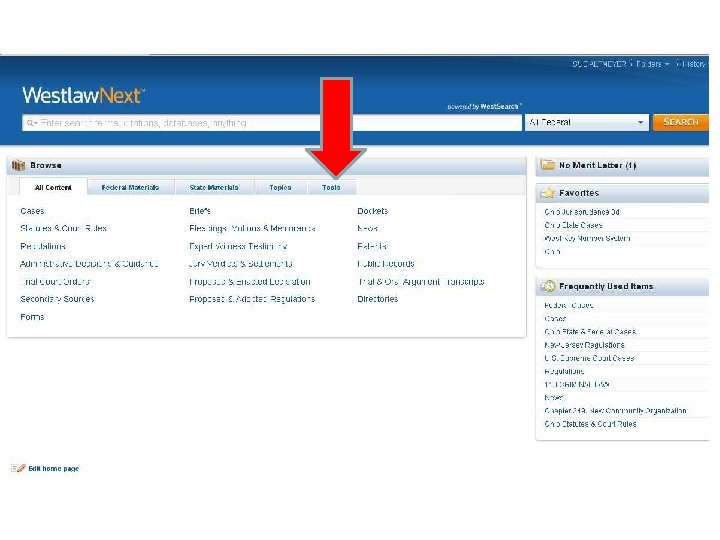Open Ohio Jurisprudence 3d in Favorites
The width and height of the screenshot is (720, 540).
(x=582, y=212)
